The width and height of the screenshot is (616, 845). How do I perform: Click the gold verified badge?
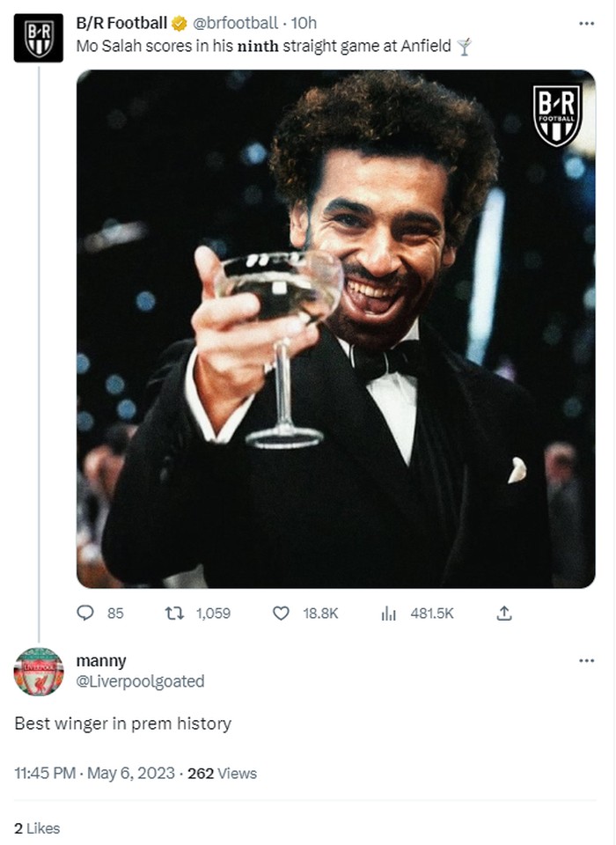click(179, 24)
